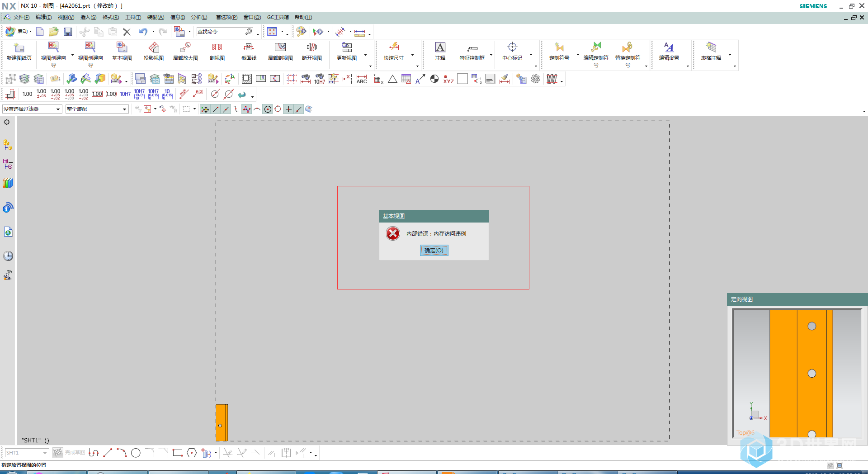Screen dimensions: 868x474
Task: Click the circle sketch tool icon
Action: (x=136, y=453)
